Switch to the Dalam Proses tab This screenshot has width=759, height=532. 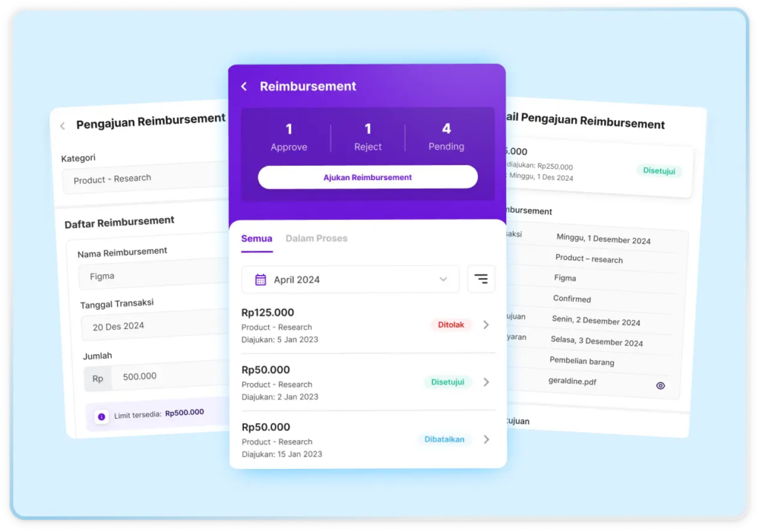tap(316, 239)
